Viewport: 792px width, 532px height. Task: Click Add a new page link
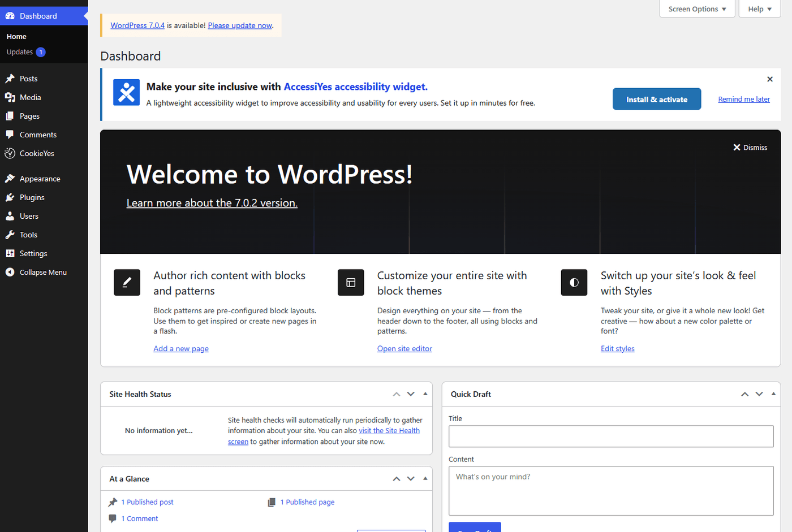(x=181, y=348)
